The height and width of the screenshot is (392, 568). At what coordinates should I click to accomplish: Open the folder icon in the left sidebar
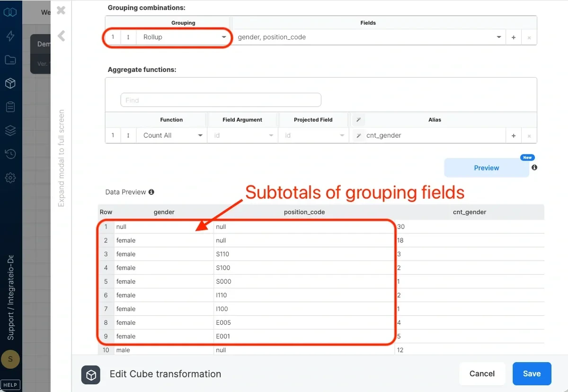[10, 60]
